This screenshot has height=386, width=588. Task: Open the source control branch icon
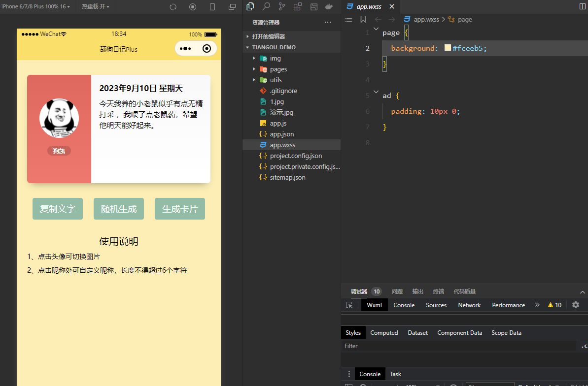point(281,6)
